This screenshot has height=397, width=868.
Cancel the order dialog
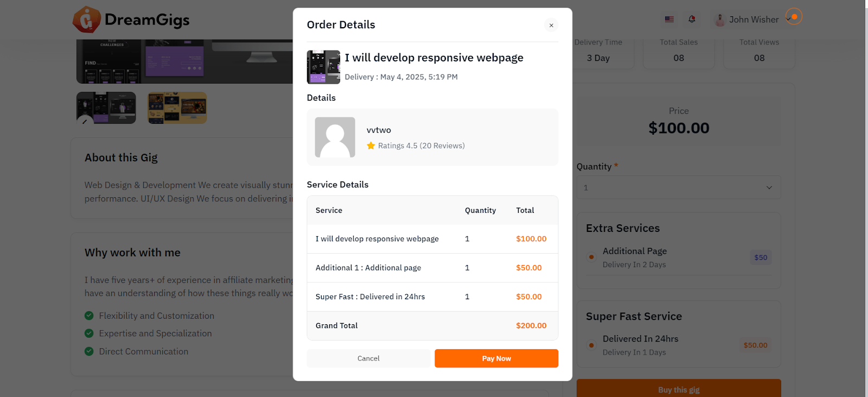pyautogui.click(x=368, y=358)
